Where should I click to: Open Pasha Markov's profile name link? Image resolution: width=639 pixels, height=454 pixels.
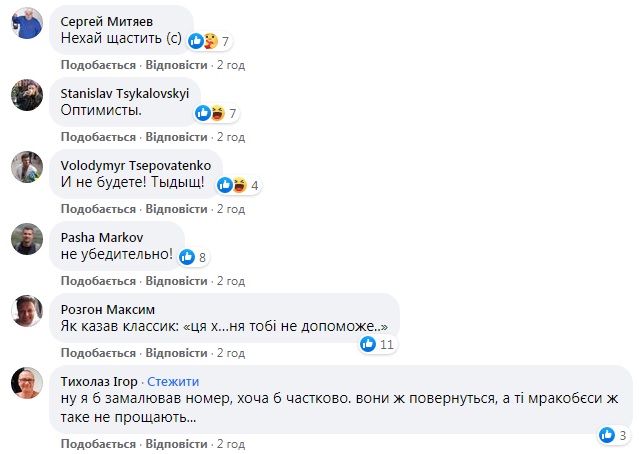(103, 237)
